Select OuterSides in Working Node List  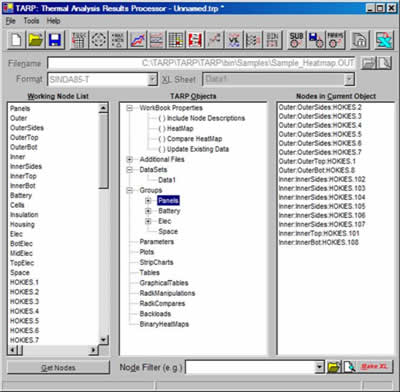click(x=27, y=128)
